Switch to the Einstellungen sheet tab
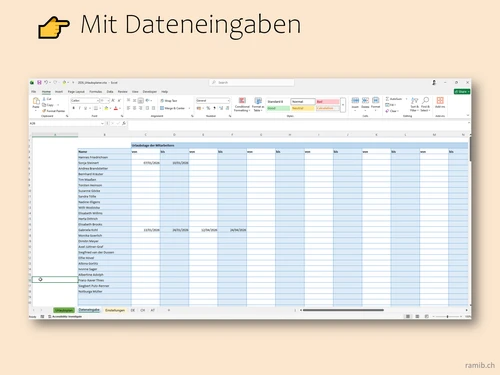 [115, 310]
